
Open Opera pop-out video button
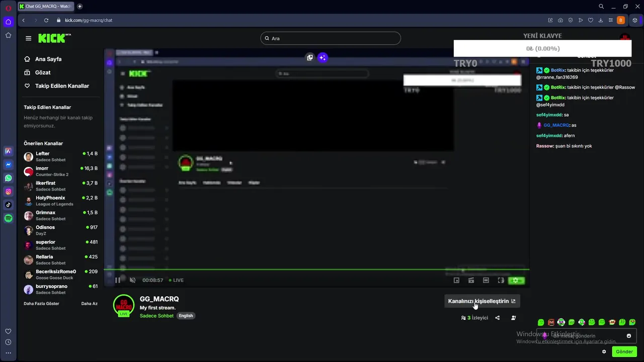[310, 57]
